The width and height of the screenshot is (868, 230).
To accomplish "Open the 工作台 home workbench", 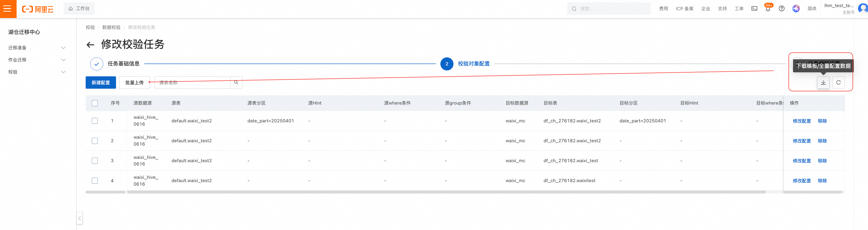I will (79, 9).
